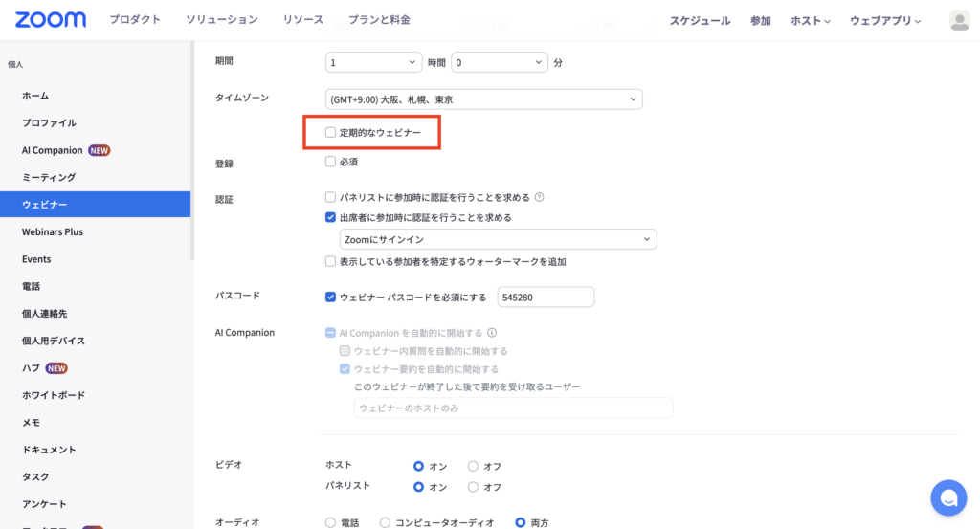Open ミーティング in the sidebar
Viewport: 980px width, 529px height.
(x=49, y=177)
